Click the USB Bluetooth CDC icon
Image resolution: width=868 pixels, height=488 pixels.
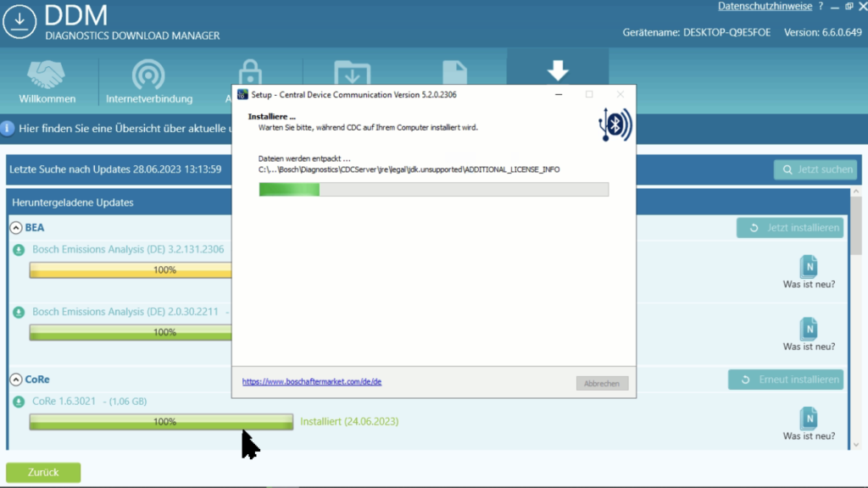pos(615,125)
